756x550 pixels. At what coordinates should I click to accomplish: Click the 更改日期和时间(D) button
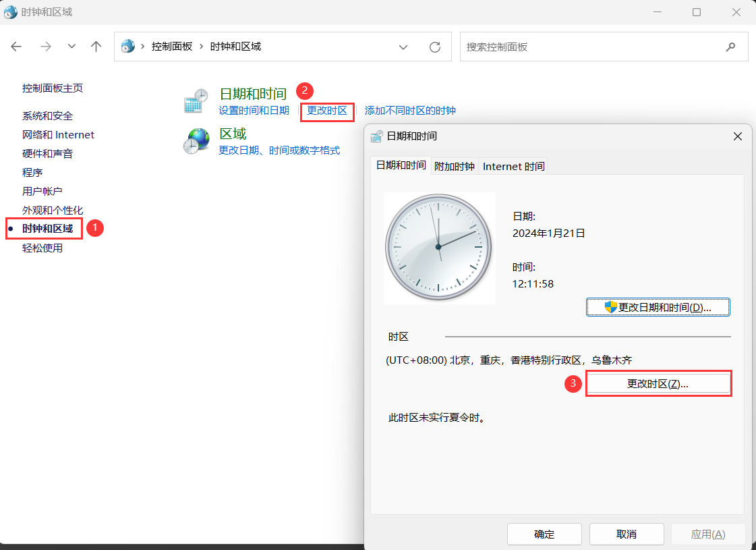tap(658, 306)
